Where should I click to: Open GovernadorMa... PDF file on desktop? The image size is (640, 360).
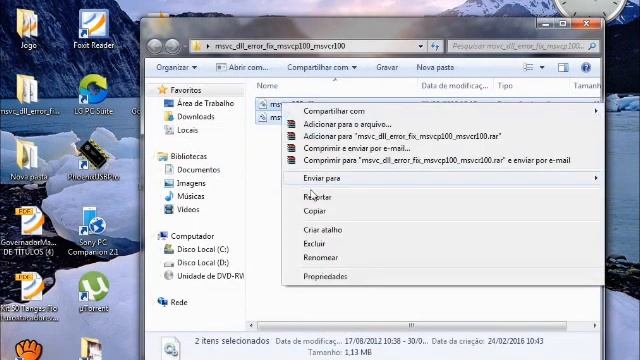point(28,231)
